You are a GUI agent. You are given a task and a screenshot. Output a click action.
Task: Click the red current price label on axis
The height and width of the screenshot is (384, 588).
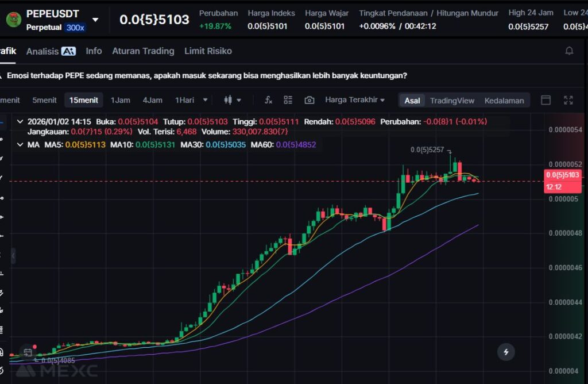(561, 175)
